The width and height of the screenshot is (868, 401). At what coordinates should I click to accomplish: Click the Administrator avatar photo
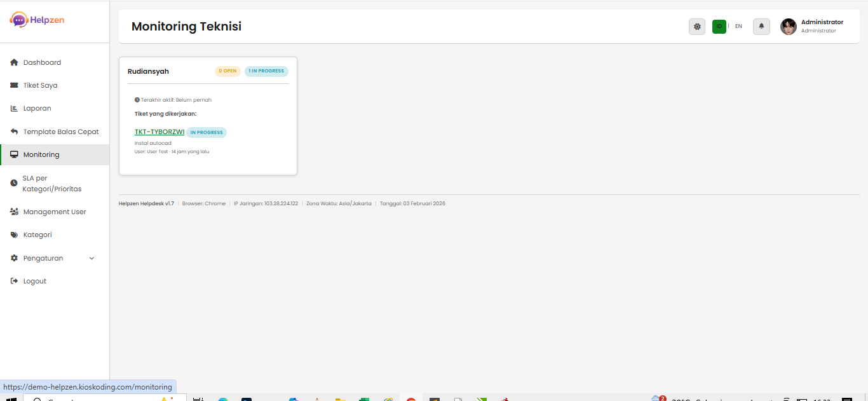(x=788, y=27)
